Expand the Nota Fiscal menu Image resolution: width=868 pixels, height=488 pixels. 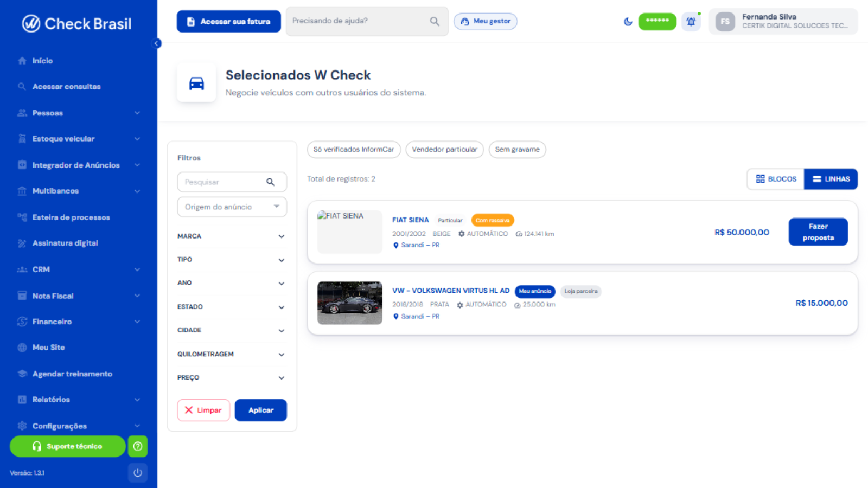(x=79, y=296)
